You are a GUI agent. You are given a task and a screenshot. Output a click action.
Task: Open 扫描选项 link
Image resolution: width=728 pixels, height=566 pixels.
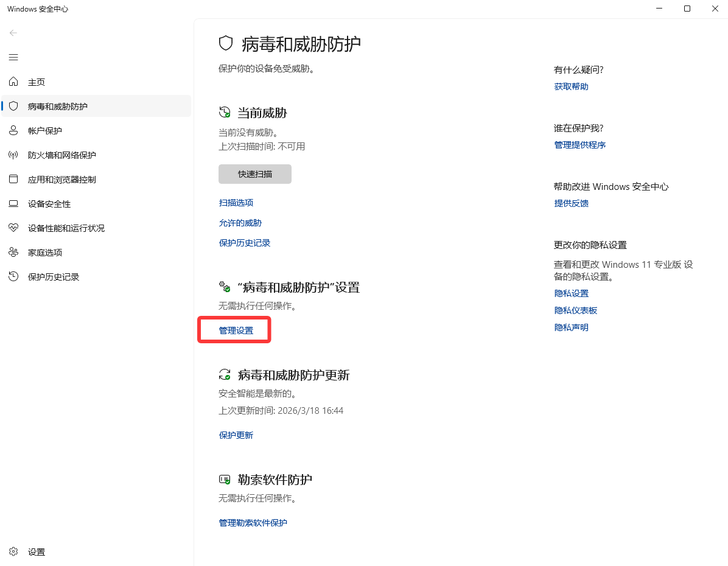click(x=236, y=203)
